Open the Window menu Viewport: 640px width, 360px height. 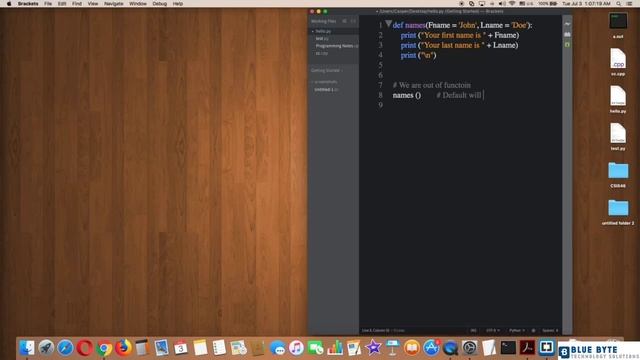(138, 4)
